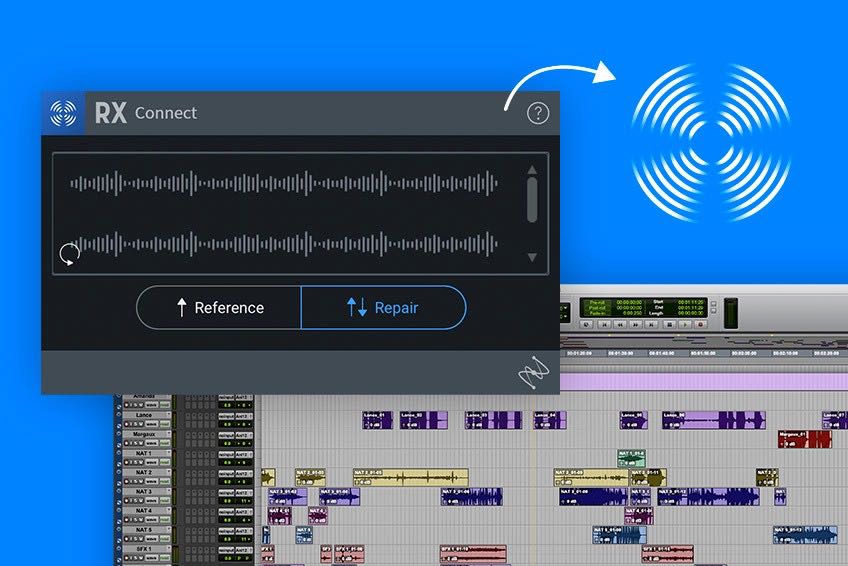
Task: Select the Repair mode option
Action: click(x=383, y=308)
